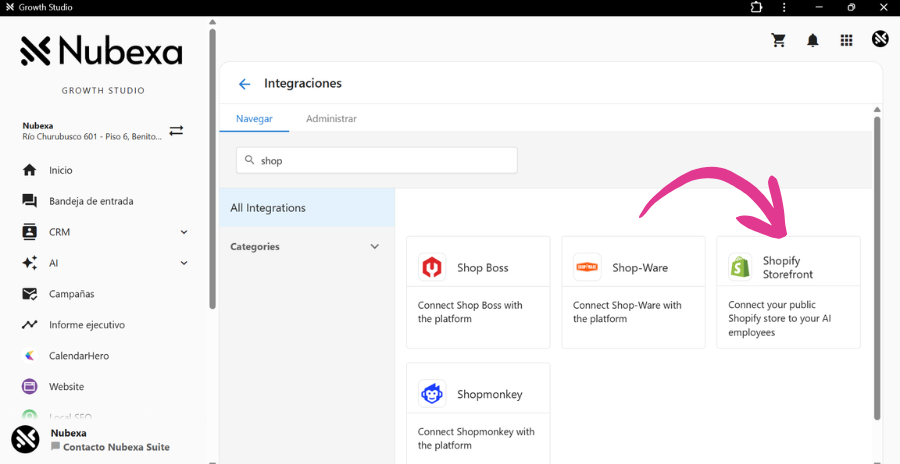The image size is (900, 464).
Task: Open the Shop Boss integration
Action: point(478,292)
